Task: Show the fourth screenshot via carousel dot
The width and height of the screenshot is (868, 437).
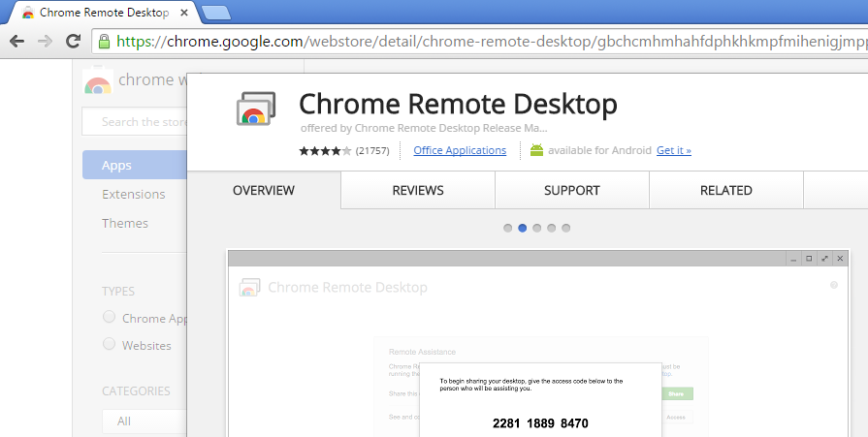Action: (x=552, y=228)
